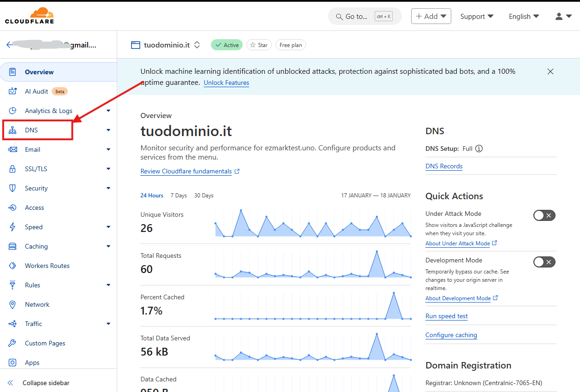
Task: Click the Security shield icon
Action: [x=12, y=188]
